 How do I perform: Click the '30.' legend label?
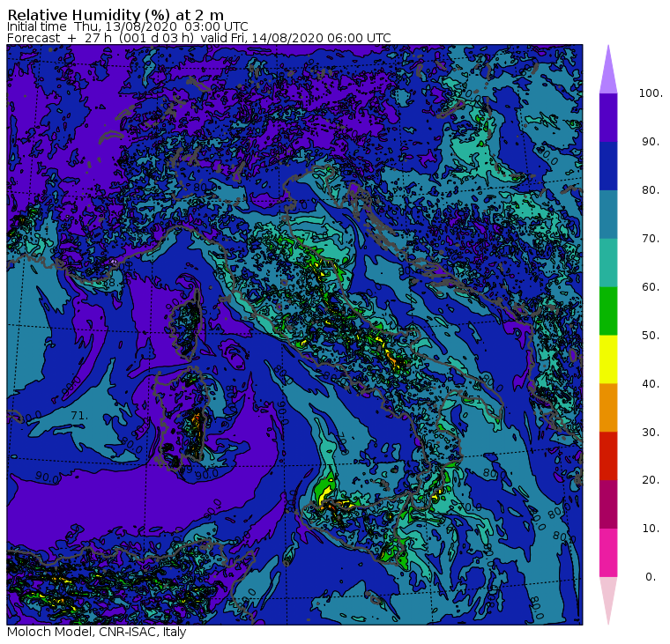[x=651, y=433]
